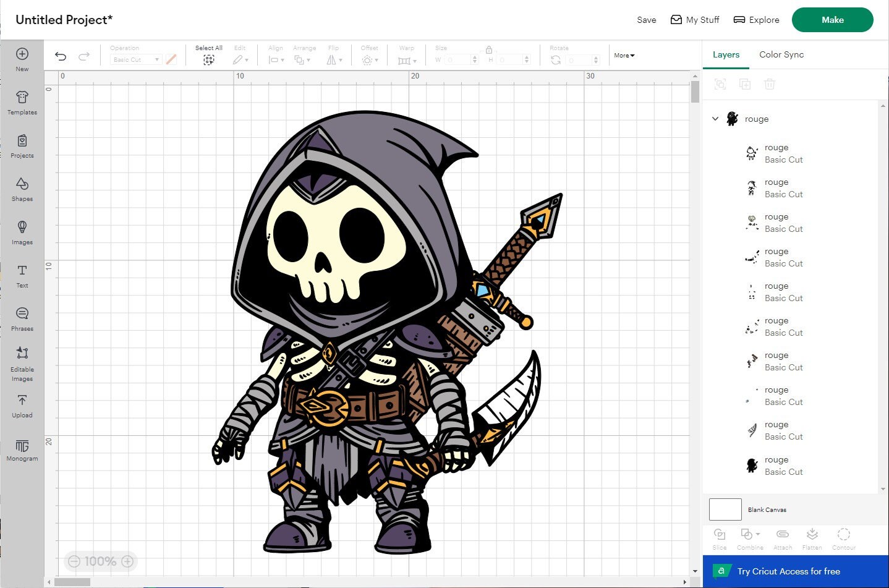Viewport: 889px width, 588px height.
Task: Delete layer with trash icon in Layers panel
Action: tap(770, 84)
